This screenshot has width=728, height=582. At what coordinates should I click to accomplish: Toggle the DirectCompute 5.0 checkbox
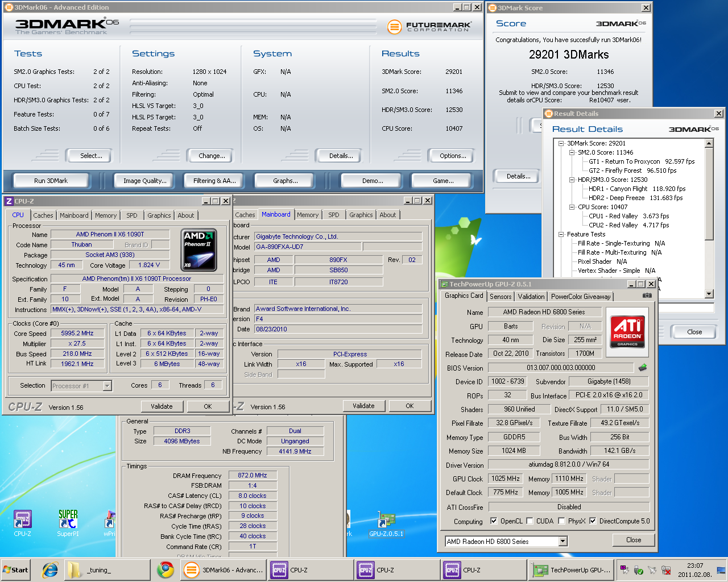[x=593, y=521]
